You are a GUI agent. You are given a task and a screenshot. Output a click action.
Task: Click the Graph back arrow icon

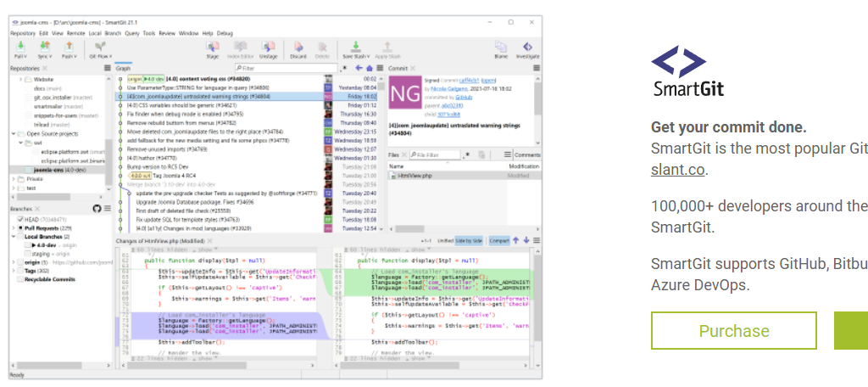(x=359, y=68)
